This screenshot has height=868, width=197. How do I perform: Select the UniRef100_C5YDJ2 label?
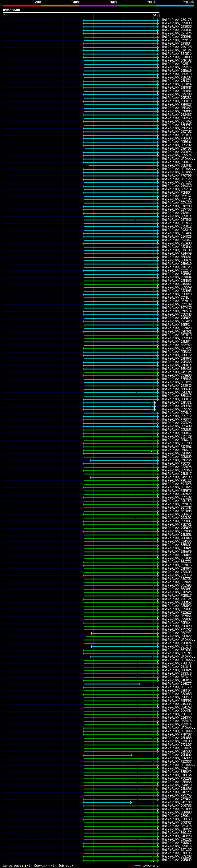pos(177,413)
